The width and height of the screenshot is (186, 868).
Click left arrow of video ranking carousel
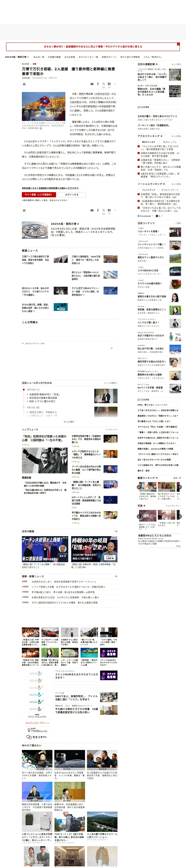pyautogui.click(x=139, y=487)
